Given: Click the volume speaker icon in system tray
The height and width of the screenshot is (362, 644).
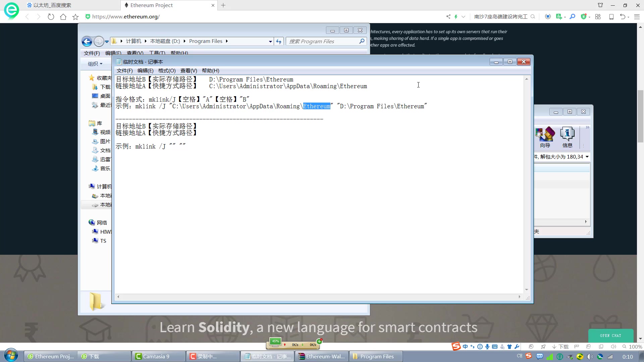Looking at the screenshot, I should [x=590, y=357].
